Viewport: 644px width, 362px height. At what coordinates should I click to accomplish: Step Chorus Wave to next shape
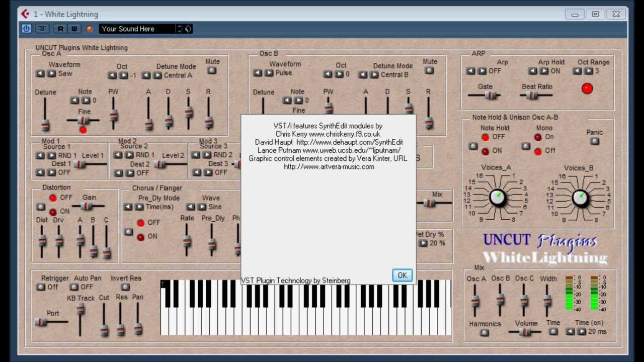point(202,207)
